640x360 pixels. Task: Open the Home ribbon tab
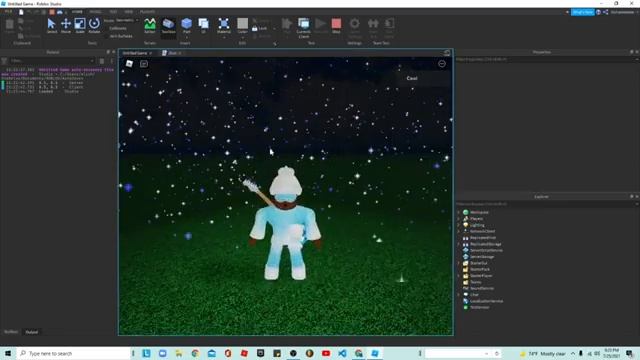[77, 12]
